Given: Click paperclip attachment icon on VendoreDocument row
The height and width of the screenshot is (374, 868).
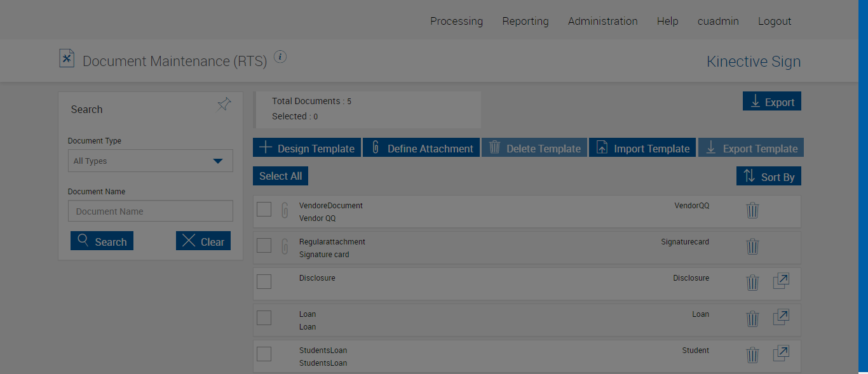Looking at the screenshot, I should pos(285,210).
